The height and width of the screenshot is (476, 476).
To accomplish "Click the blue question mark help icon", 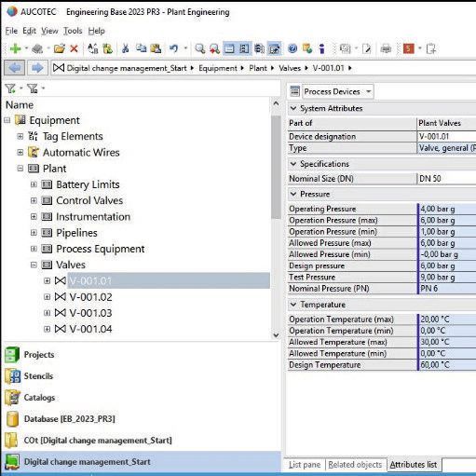I will tap(292, 48).
